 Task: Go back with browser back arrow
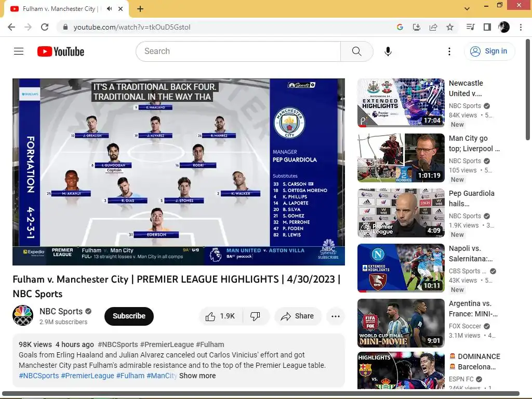tap(11, 27)
